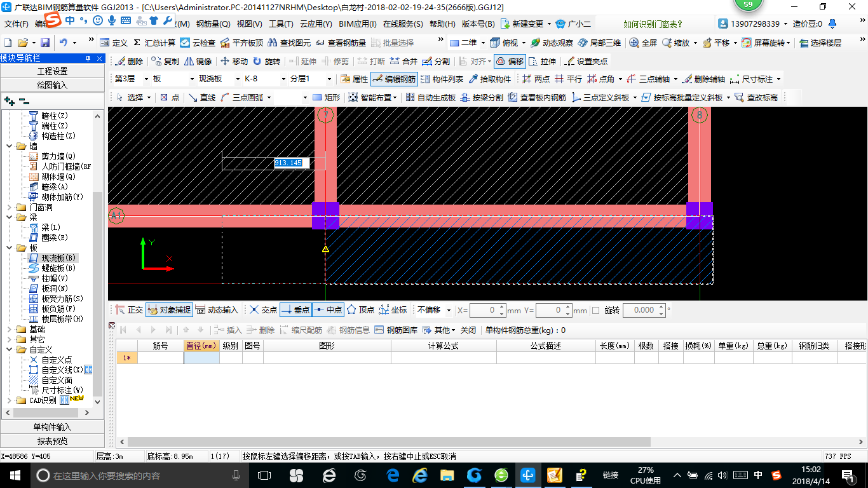The height and width of the screenshot is (488, 868).
Task: Open 钢筋图库 rebar library
Action: point(396,330)
